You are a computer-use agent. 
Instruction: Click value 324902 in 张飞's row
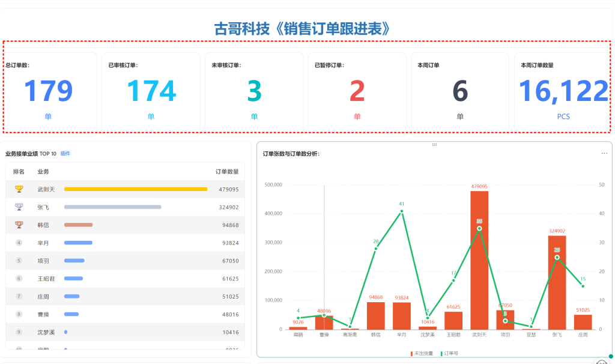(229, 207)
